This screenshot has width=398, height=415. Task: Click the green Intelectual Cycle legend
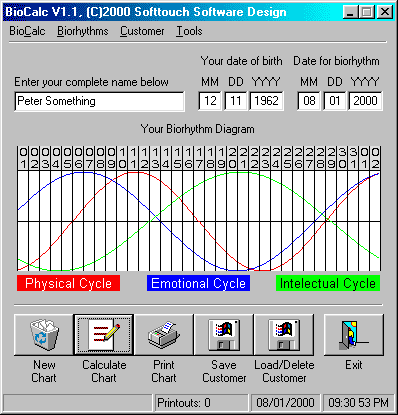[328, 283]
